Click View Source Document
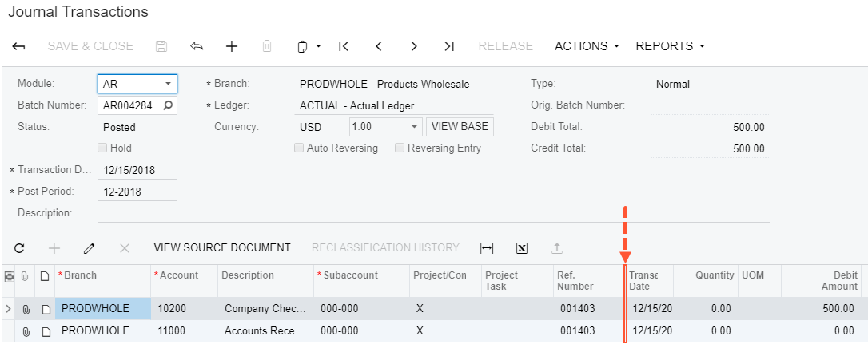 point(222,248)
